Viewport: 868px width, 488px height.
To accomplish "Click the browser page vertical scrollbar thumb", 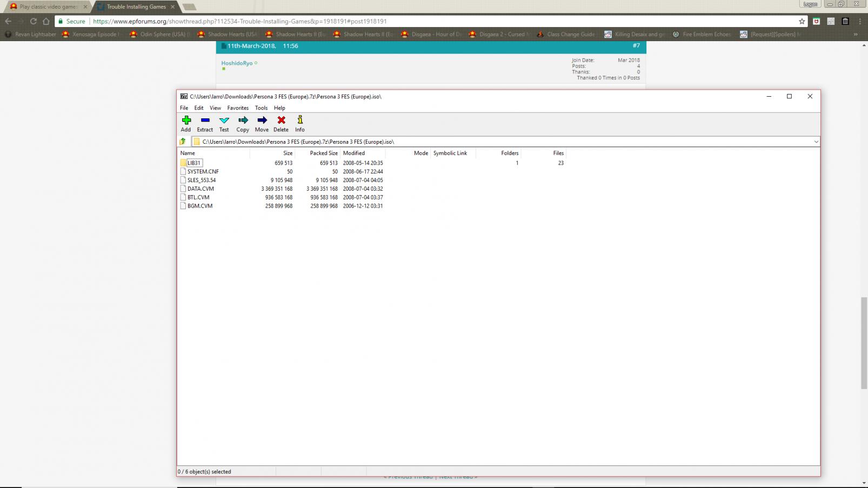I will coord(863,343).
